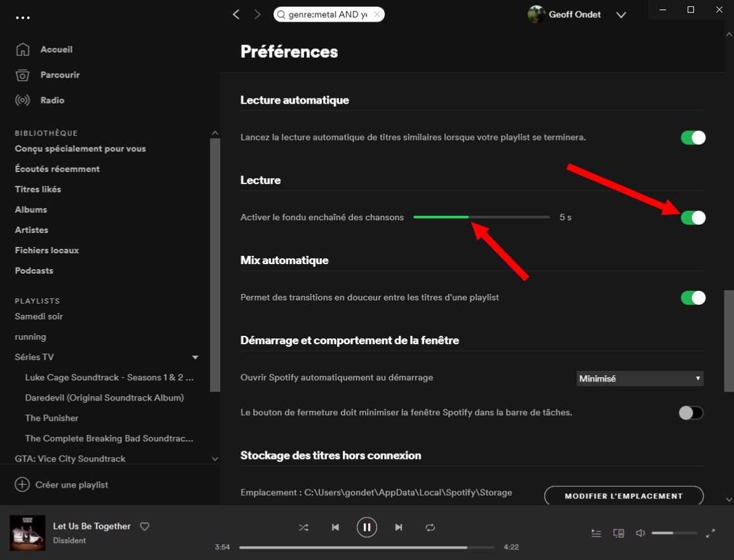Open The Complete Breaking Bad Soundtrack playlist
The image size is (734, 560).
click(109, 439)
